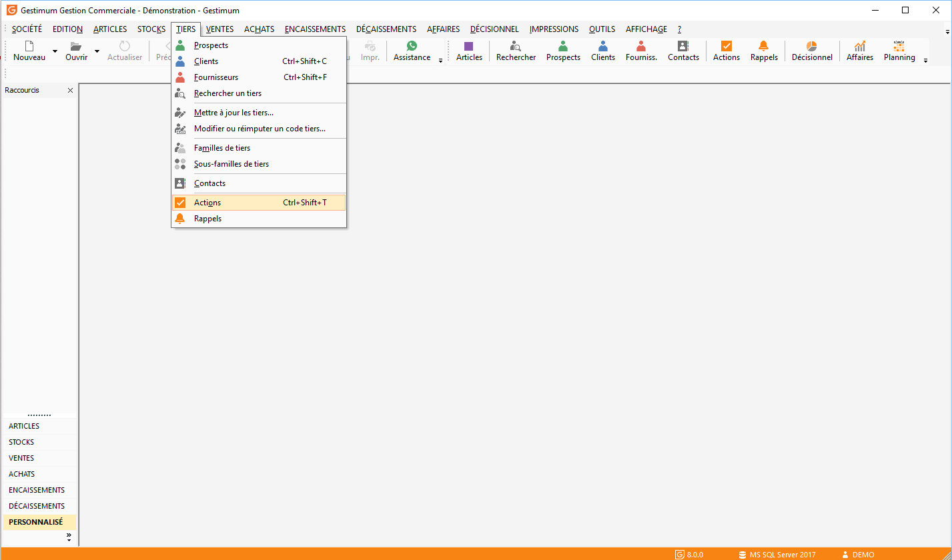Expand toolbar overflow arrow after Assistance
Viewport: 952px width, 560px height.
440,61
